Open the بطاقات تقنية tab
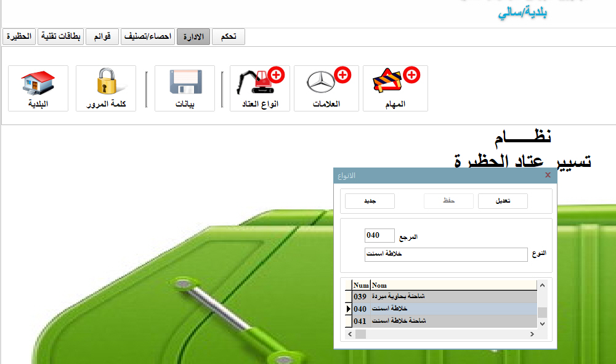Screen dimensions: 616x364 coord(61,37)
